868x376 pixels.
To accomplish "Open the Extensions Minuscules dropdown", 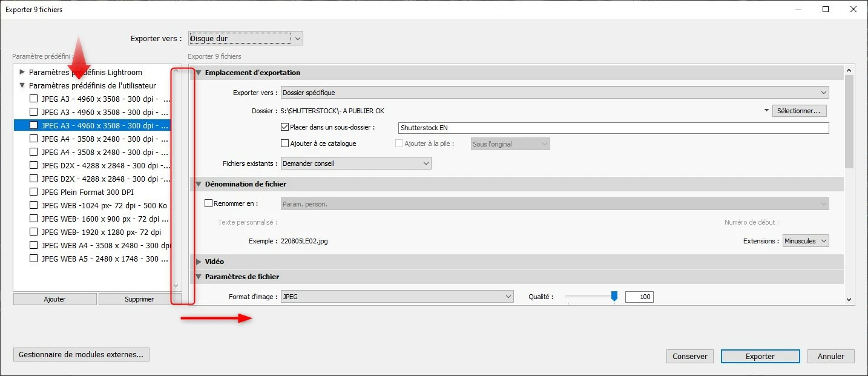I will coord(806,241).
